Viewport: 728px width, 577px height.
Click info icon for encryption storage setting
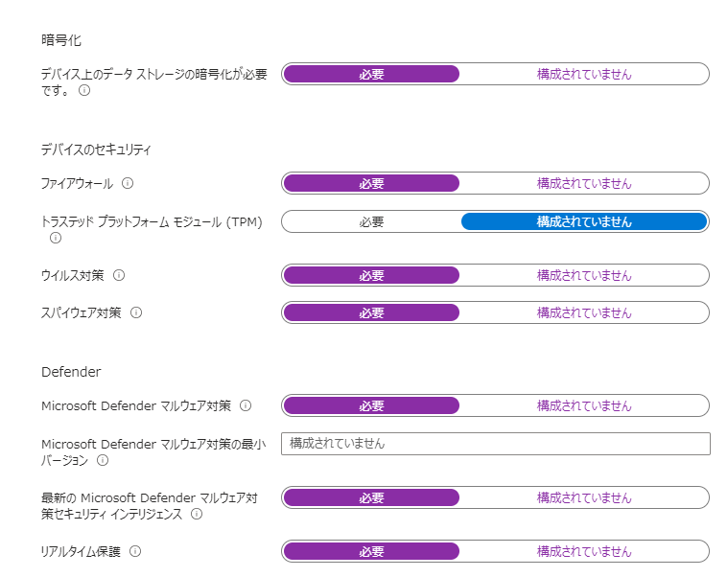point(84,91)
